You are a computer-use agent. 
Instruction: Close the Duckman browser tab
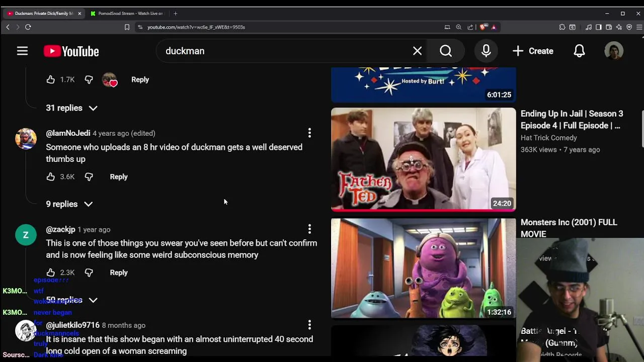(x=79, y=14)
